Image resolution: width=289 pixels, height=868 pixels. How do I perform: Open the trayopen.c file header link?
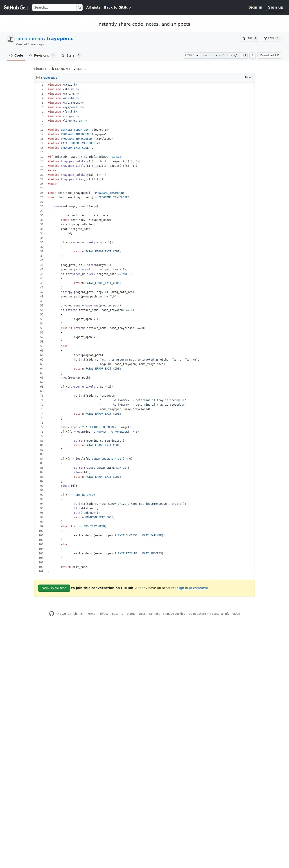[x=49, y=78]
